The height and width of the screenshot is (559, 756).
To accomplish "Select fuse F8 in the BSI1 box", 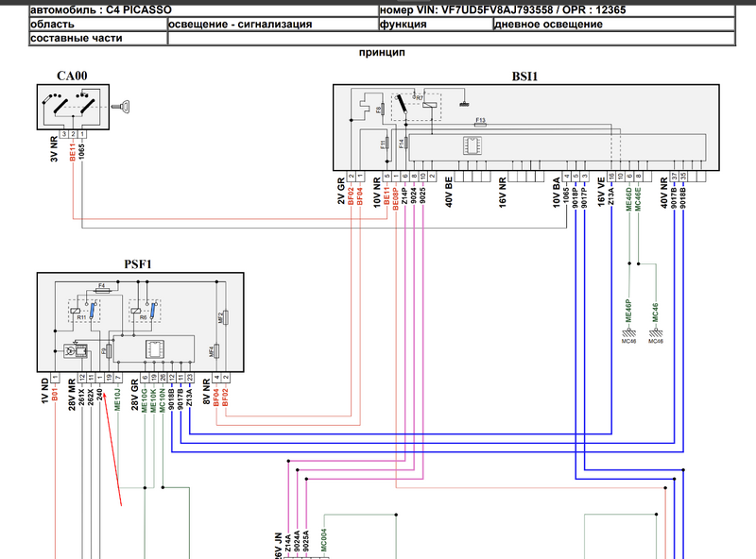I will [x=381, y=109].
